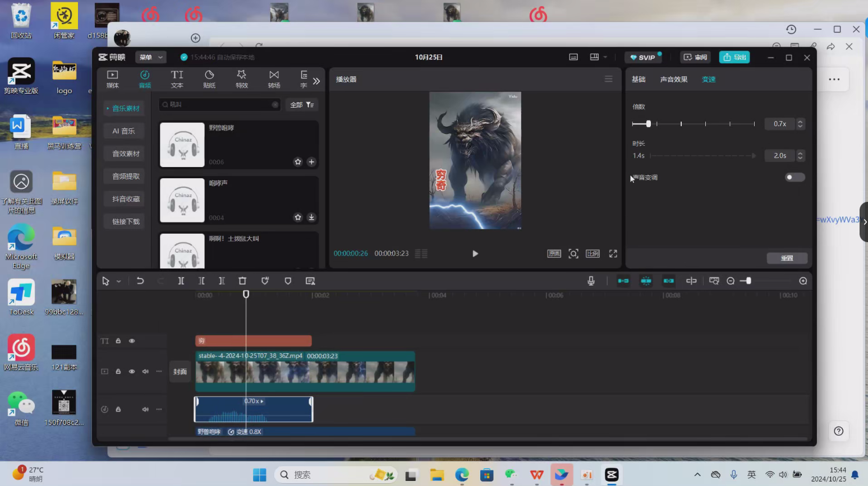
Task: Zoom in the timeline
Action: (x=803, y=281)
